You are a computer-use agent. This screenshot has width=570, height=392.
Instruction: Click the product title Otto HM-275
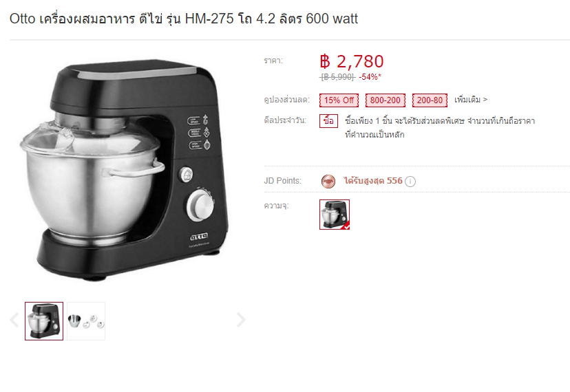click(184, 19)
